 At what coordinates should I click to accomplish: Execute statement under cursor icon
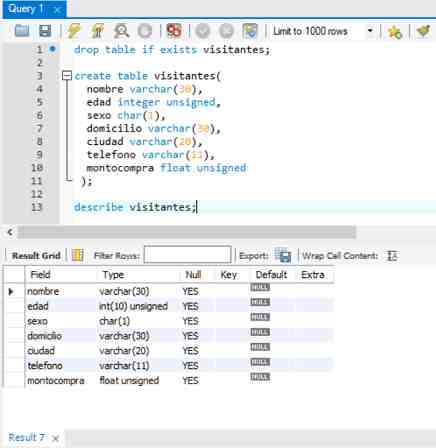coord(97,31)
